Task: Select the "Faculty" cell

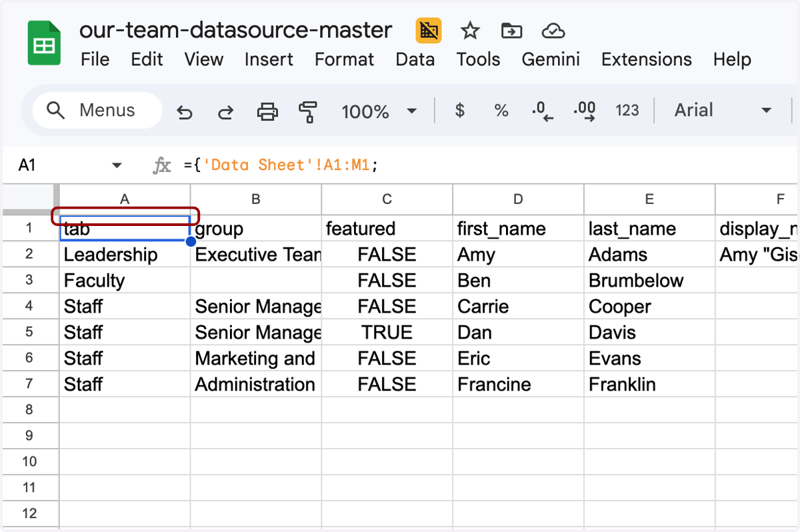Action: [125, 281]
